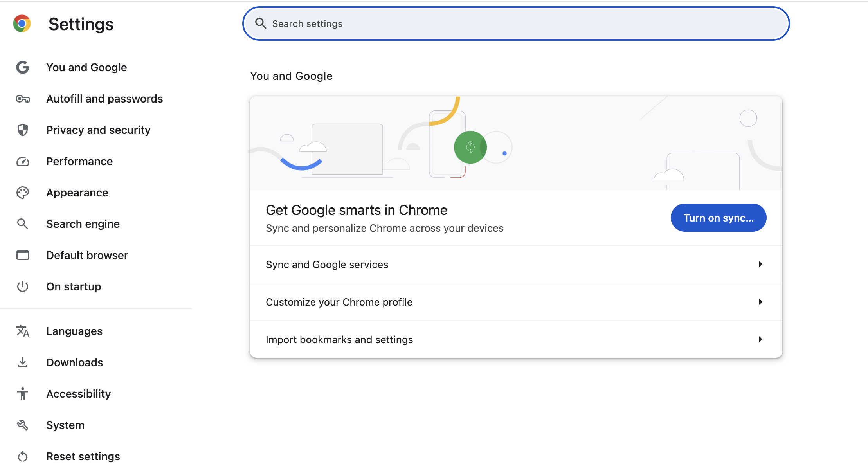
Task: Select Reset settings in sidebar
Action: [83, 456]
